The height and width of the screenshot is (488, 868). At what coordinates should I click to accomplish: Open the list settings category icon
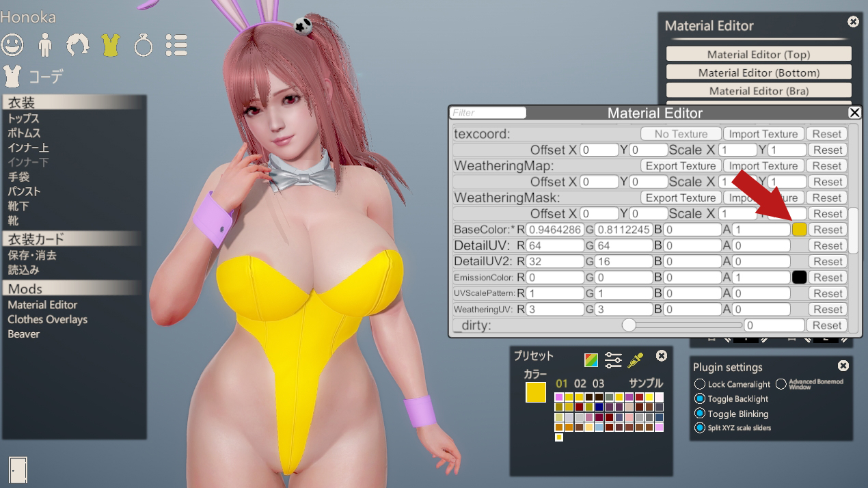(176, 45)
